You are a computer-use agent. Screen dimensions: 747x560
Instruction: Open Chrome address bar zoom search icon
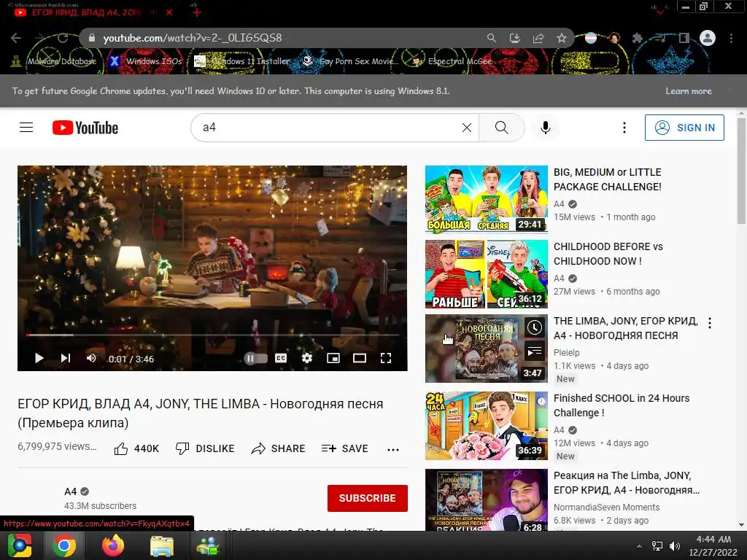491,38
